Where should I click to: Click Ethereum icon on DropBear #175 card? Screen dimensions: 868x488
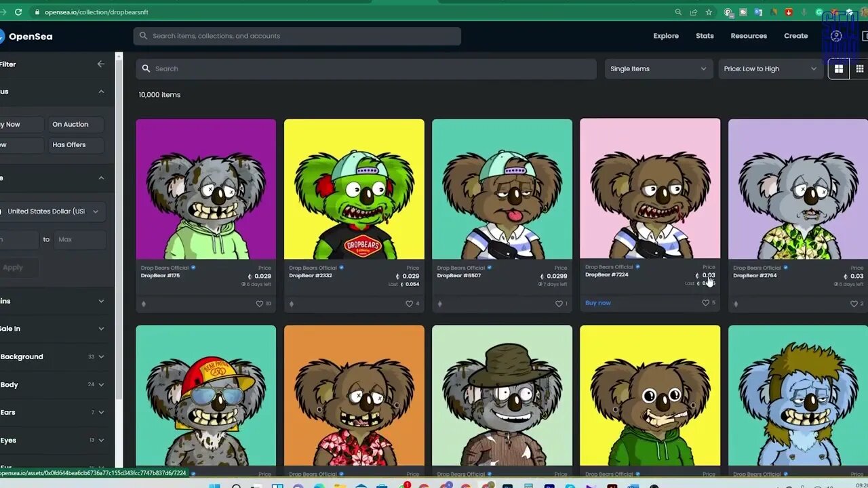point(143,304)
